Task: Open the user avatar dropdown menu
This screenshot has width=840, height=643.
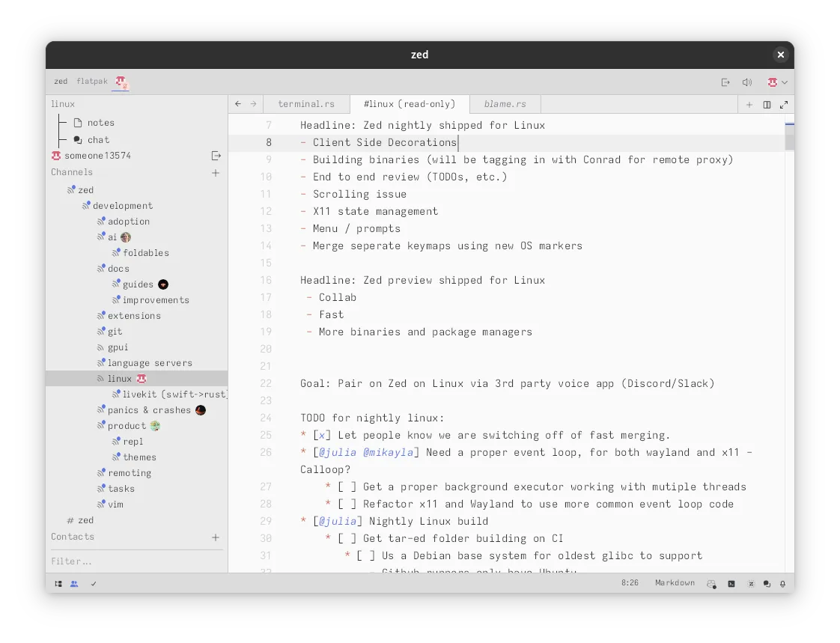Action: point(777,82)
